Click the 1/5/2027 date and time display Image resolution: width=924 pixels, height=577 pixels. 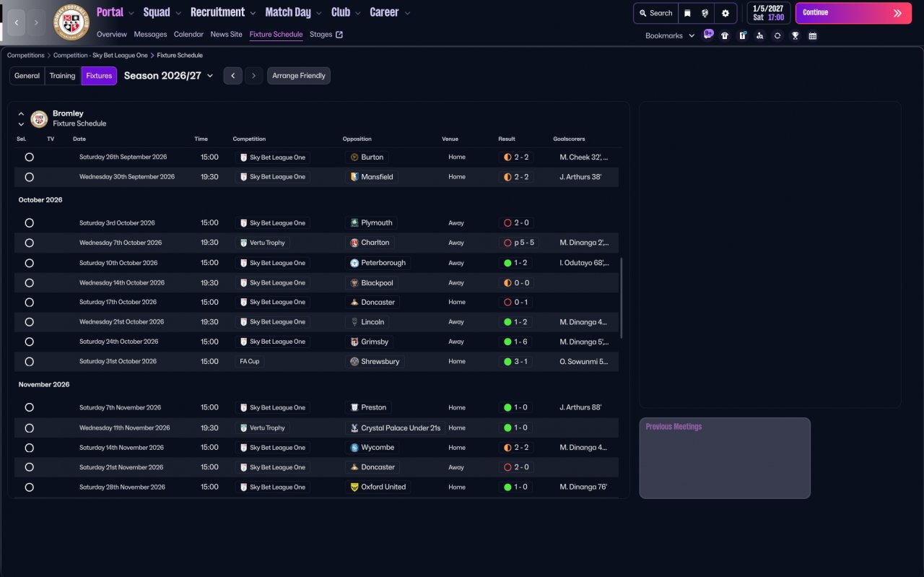[769, 13]
